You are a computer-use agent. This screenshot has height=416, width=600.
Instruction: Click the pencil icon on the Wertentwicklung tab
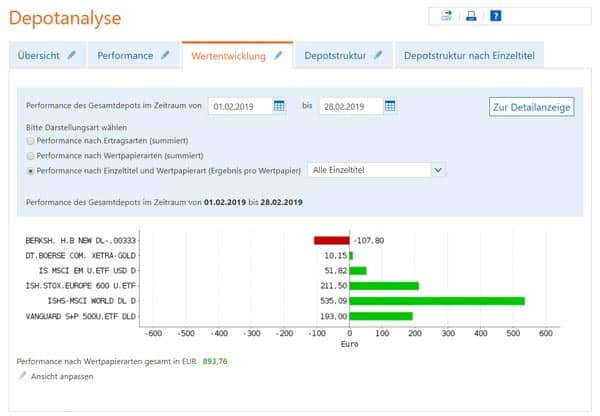click(x=278, y=55)
